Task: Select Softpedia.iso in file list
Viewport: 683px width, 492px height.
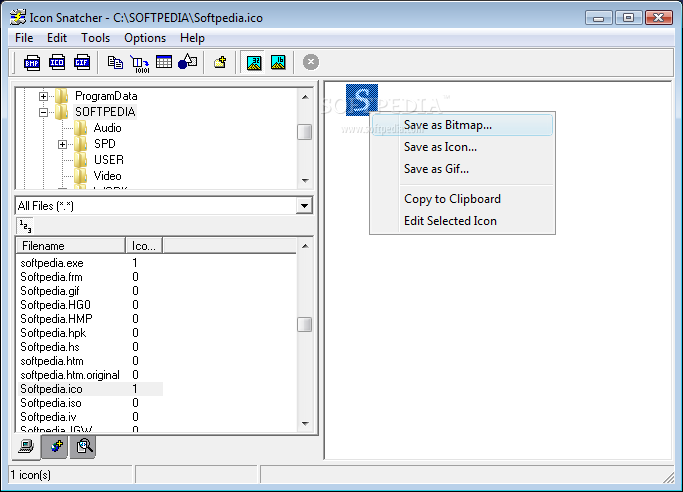Action: (51, 403)
